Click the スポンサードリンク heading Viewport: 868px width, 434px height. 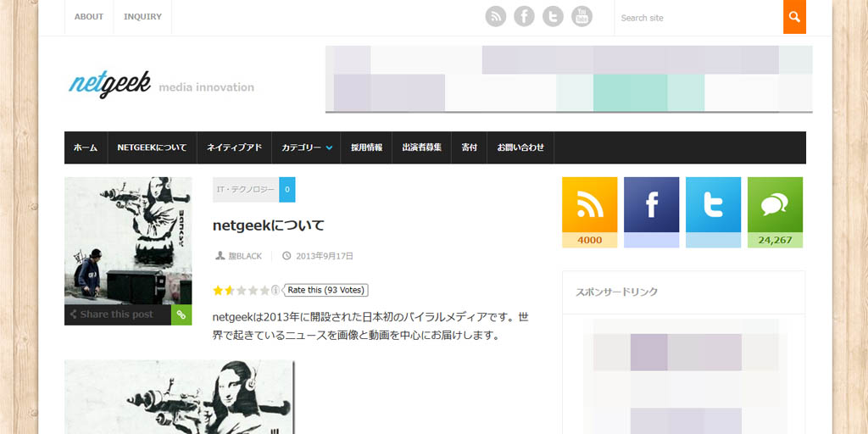click(617, 292)
